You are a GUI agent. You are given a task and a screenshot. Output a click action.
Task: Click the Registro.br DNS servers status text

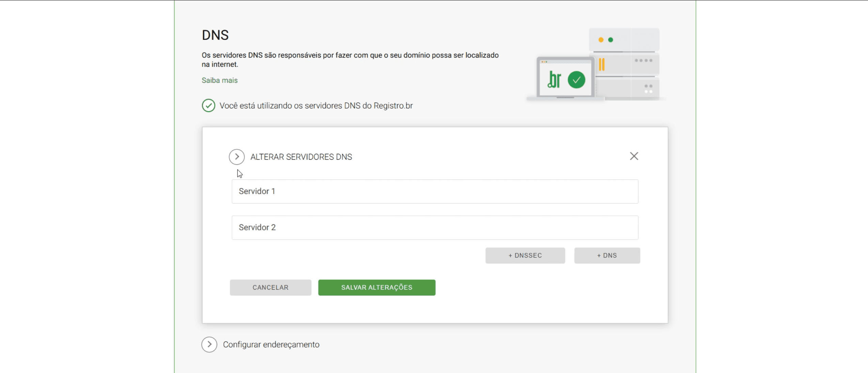coord(316,106)
